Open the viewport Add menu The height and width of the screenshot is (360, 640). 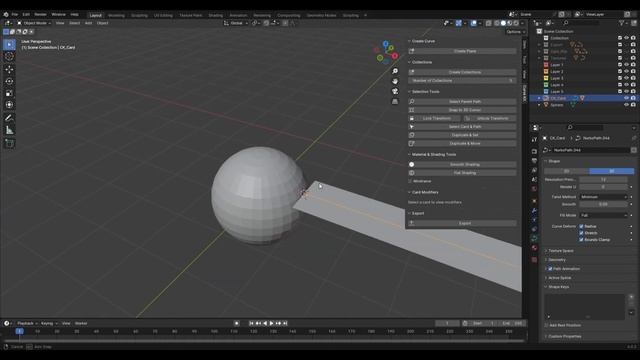[x=88, y=23]
